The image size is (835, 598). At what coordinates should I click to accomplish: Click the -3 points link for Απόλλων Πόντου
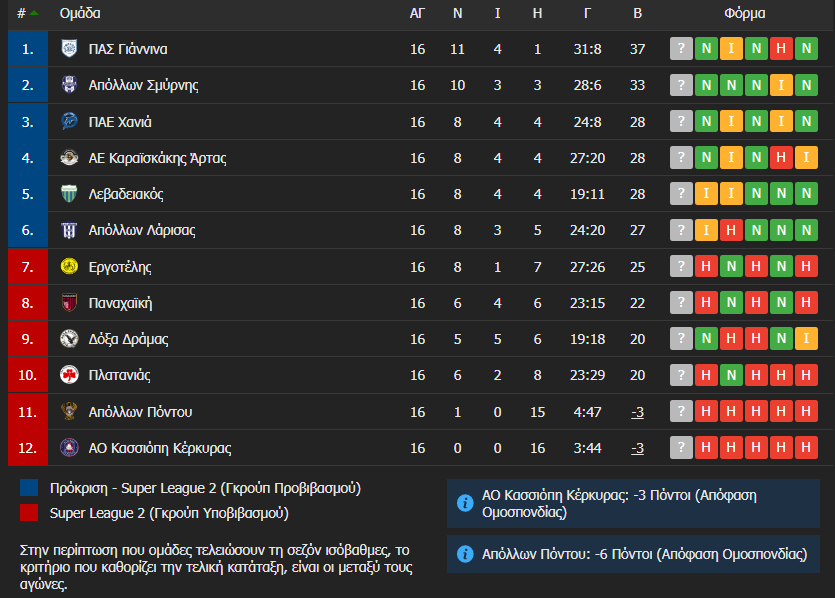pos(637,412)
